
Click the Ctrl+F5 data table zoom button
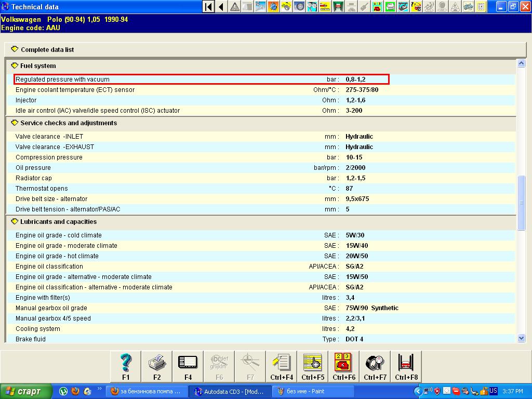[x=313, y=366]
